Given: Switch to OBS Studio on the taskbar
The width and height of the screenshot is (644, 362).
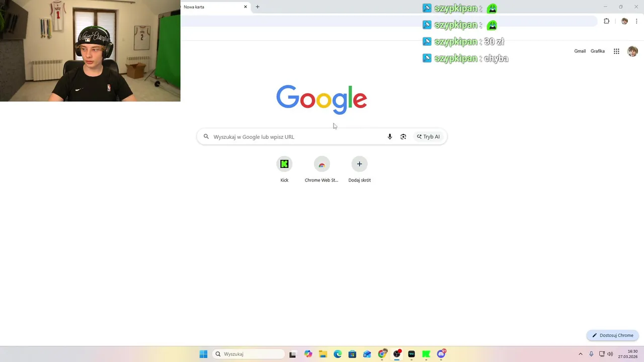Looking at the screenshot, I should (x=397, y=354).
